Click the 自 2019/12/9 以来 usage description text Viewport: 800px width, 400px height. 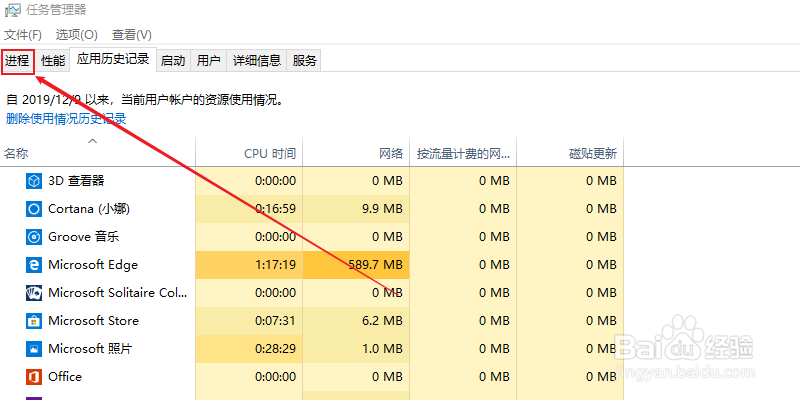(144, 100)
